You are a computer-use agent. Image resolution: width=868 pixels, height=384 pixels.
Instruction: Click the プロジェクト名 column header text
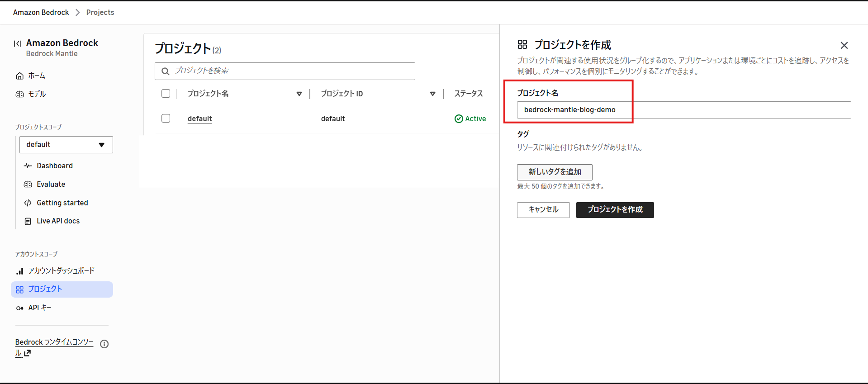pyautogui.click(x=208, y=94)
